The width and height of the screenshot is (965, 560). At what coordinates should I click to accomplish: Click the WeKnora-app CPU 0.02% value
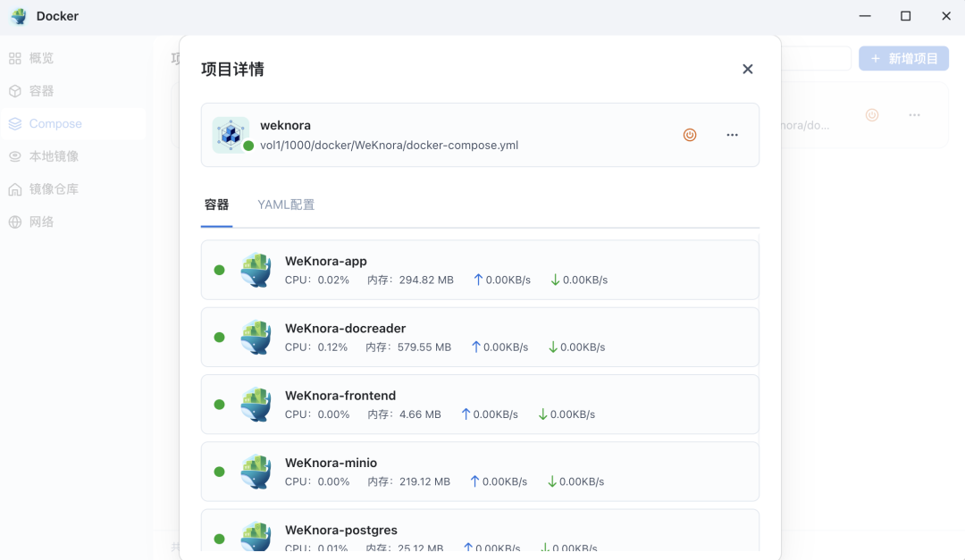(x=333, y=280)
